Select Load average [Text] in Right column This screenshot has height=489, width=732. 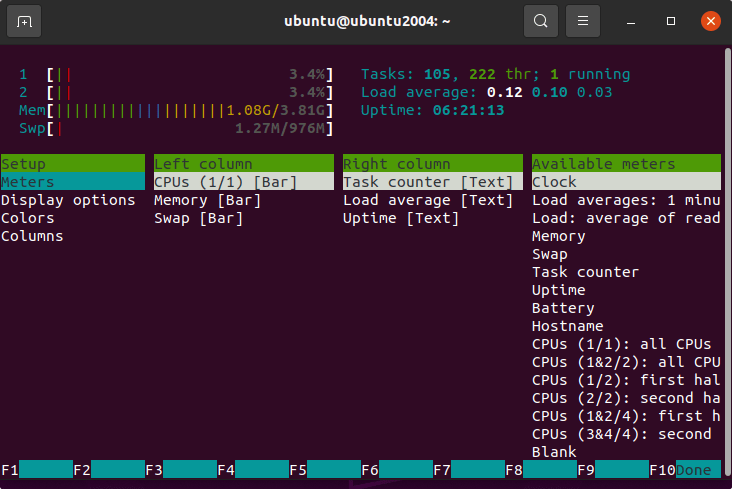coord(428,200)
